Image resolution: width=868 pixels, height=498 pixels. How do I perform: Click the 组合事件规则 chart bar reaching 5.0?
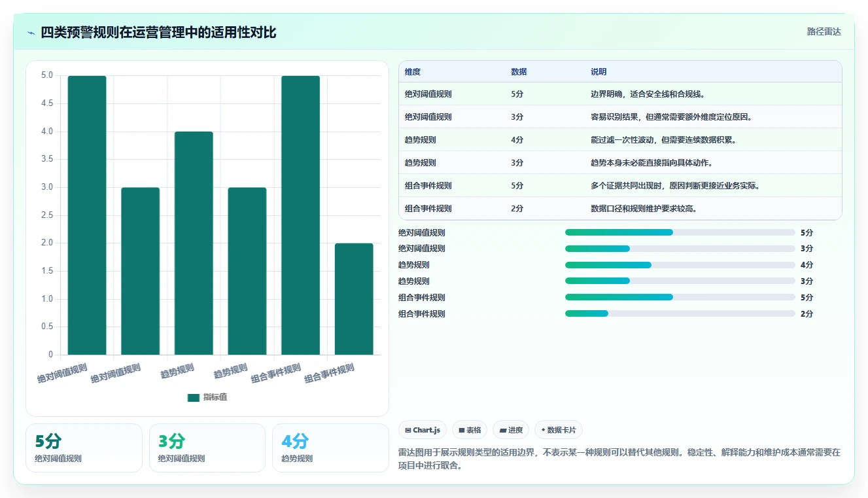pos(301,215)
